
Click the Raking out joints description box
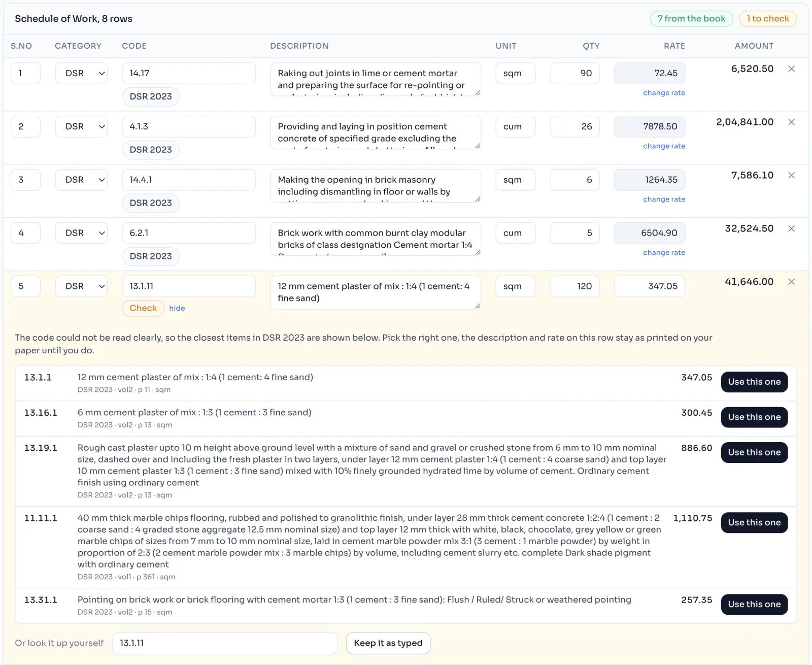376,80
